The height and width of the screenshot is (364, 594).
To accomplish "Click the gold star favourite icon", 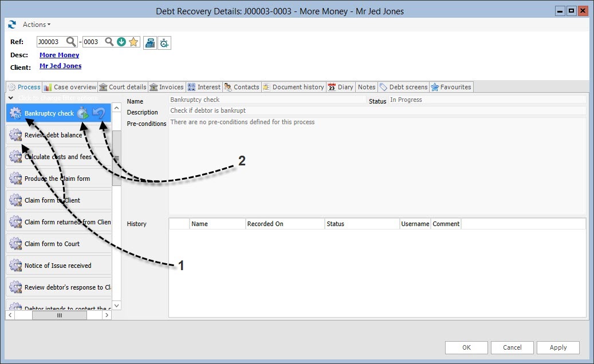I will [133, 42].
